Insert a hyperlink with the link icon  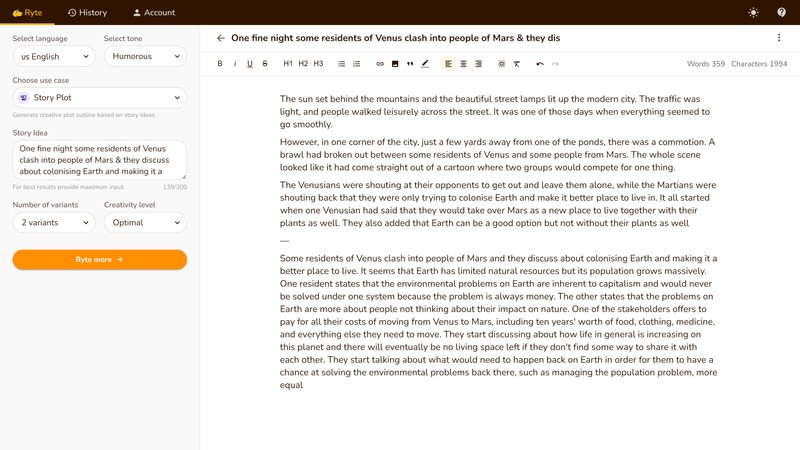pos(380,64)
